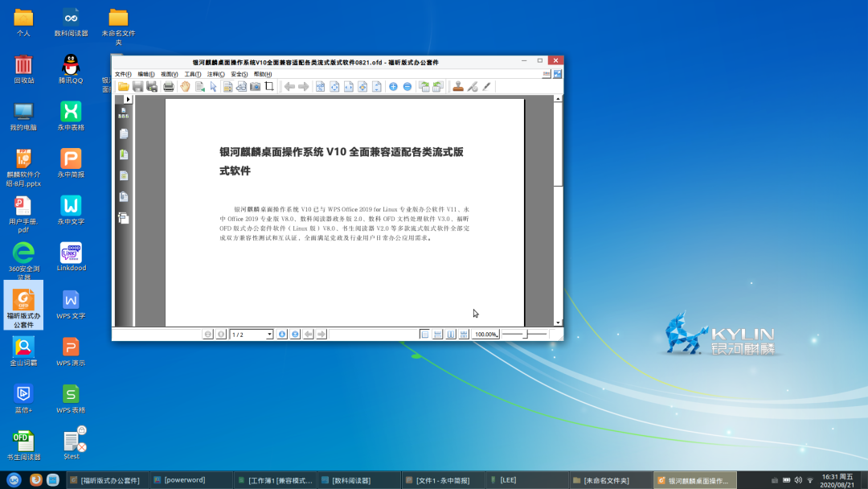Select the Snapshot camera tool
Image resolution: width=868 pixels, height=489 pixels.
256,86
